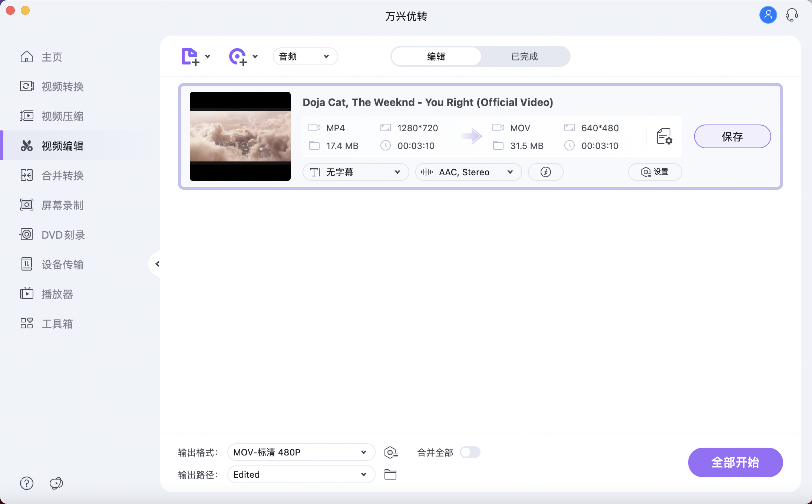Click the 全部开始 button
Screen dimensions: 812x504
(x=735, y=462)
